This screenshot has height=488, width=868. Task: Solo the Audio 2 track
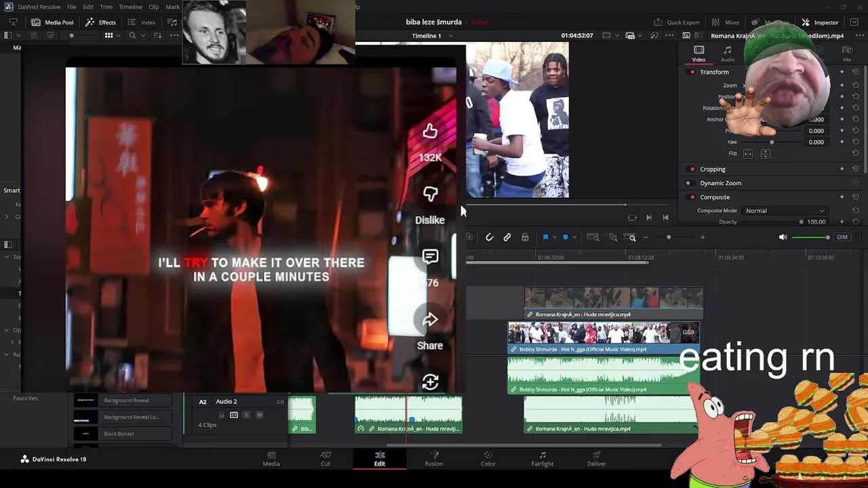coord(246,415)
